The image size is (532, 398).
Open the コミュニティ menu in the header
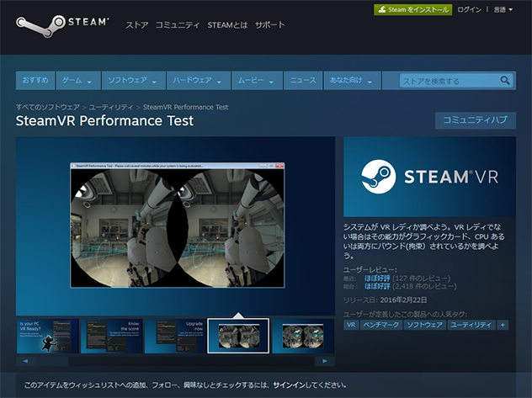pyautogui.click(x=178, y=25)
